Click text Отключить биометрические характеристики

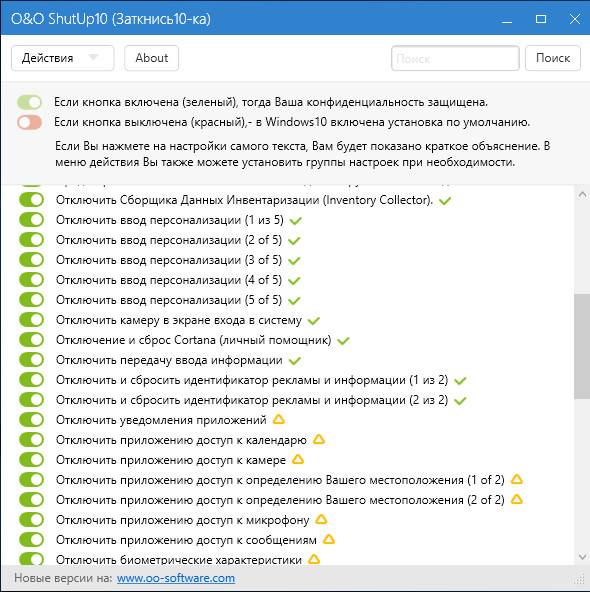tap(179, 560)
